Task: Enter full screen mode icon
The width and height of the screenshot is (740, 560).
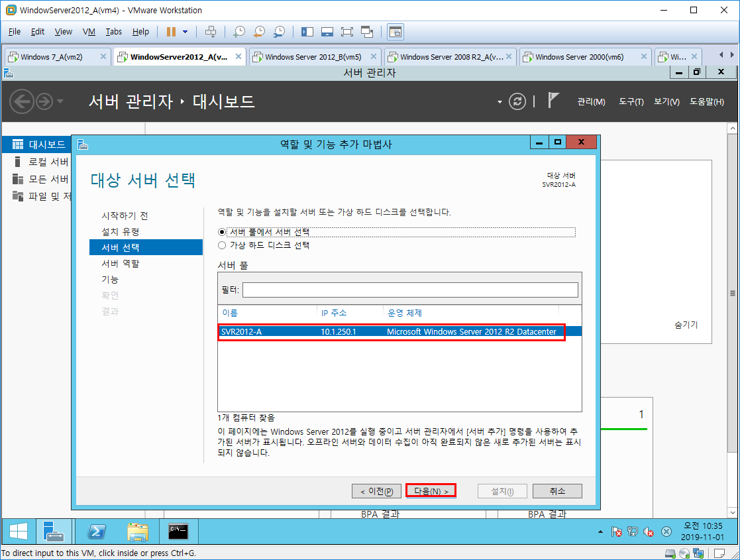Action: 347,32
